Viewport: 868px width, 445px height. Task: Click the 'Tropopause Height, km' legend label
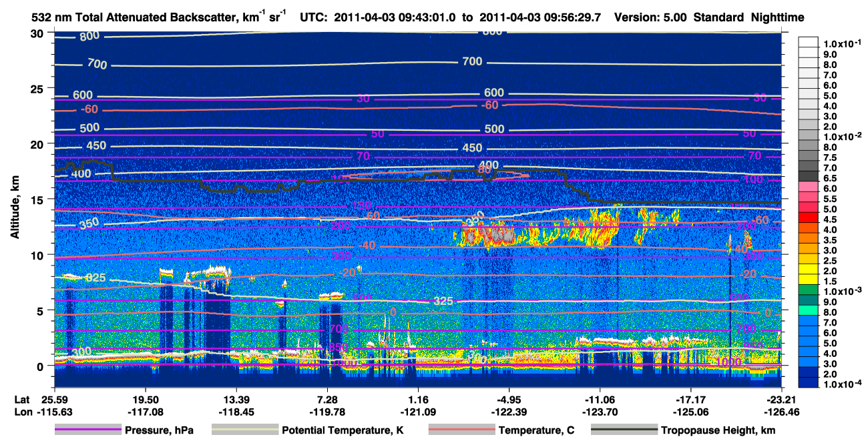[718, 430]
